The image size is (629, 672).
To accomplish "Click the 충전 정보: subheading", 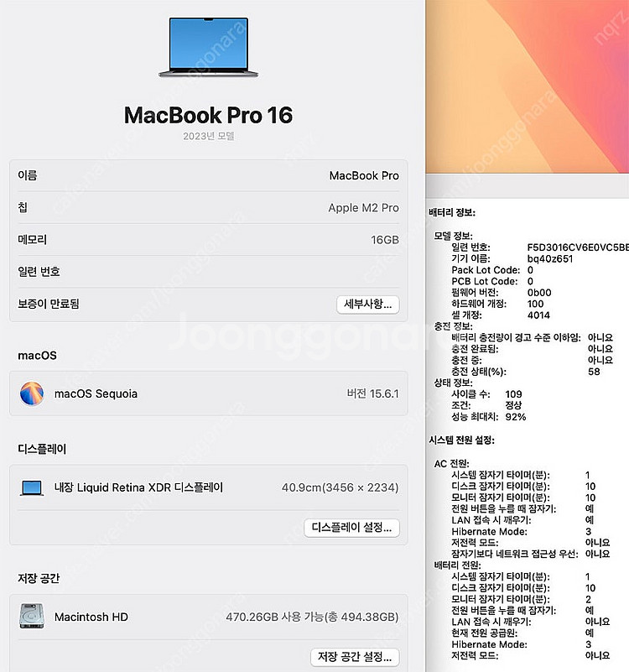I will tap(454, 326).
